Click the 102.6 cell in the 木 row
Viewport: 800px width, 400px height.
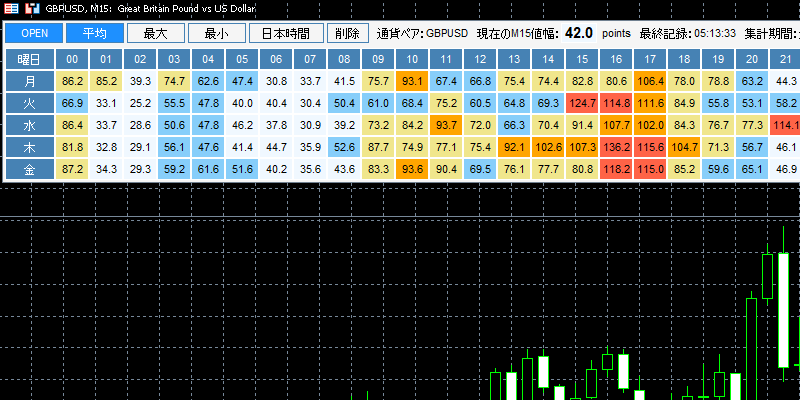pyautogui.click(x=548, y=147)
